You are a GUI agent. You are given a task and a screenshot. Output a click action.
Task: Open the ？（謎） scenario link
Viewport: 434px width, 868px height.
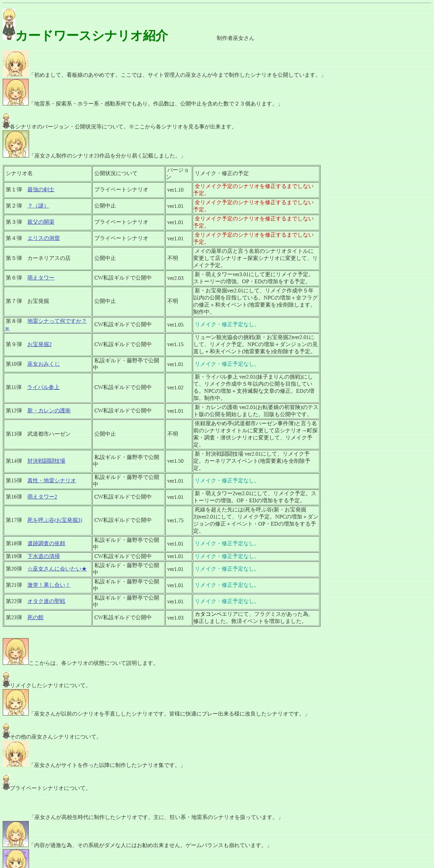tap(38, 206)
